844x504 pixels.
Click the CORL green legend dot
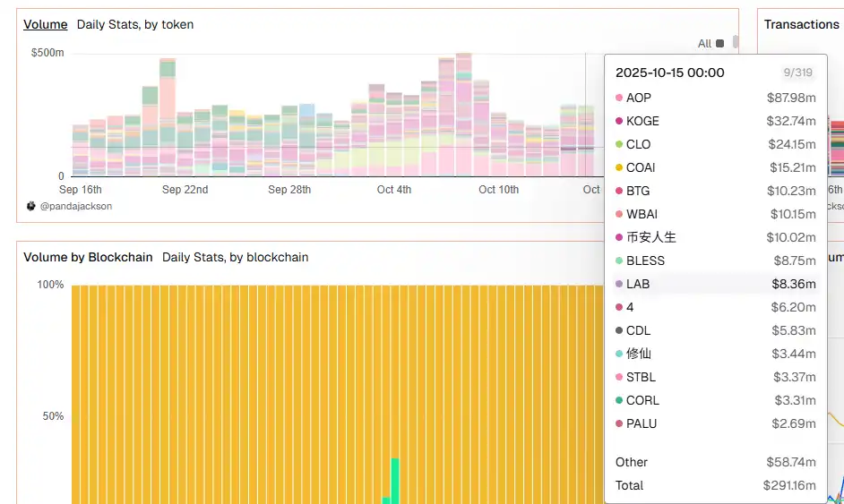click(x=619, y=400)
